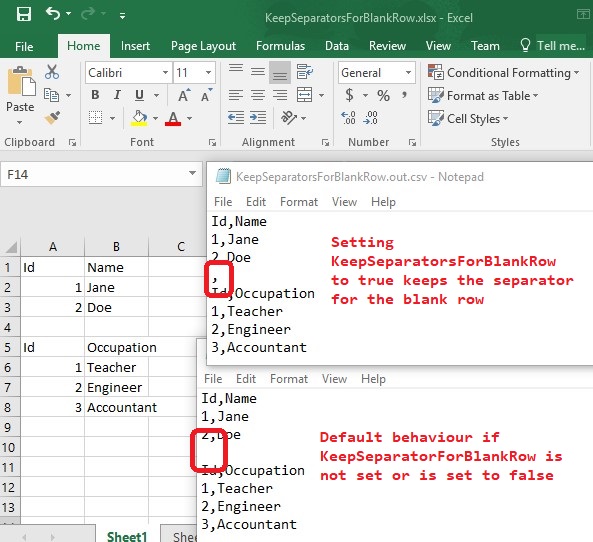This screenshot has width=593, height=542.
Task: Open the Formulas ribbon tab
Action: coord(280,46)
